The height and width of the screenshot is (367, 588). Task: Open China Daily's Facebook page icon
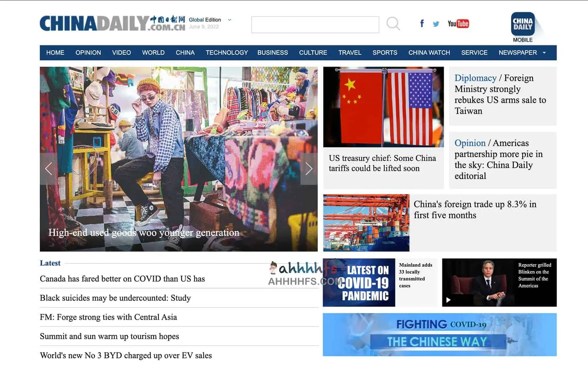pyautogui.click(x=422, y=23)
